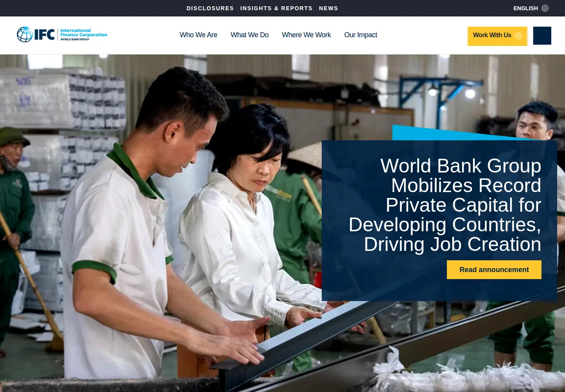
Task: Click the grey circle icon beside ENGLISH
Action: coord(545,8)
